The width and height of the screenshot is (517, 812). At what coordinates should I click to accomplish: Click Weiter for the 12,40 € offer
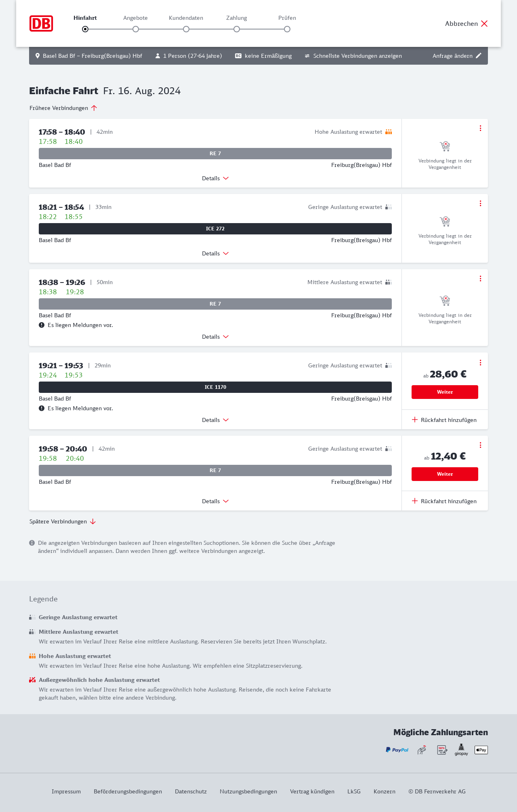(445, 474)
